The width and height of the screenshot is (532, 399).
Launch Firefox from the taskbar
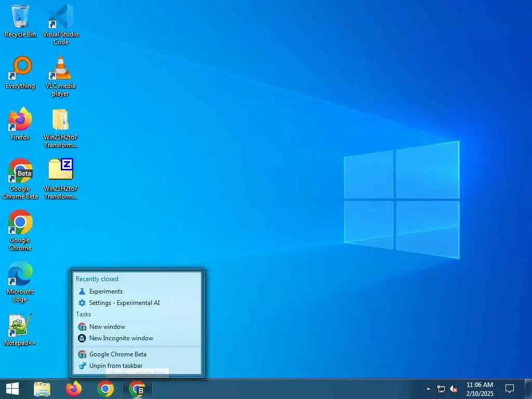pos(74,389)
